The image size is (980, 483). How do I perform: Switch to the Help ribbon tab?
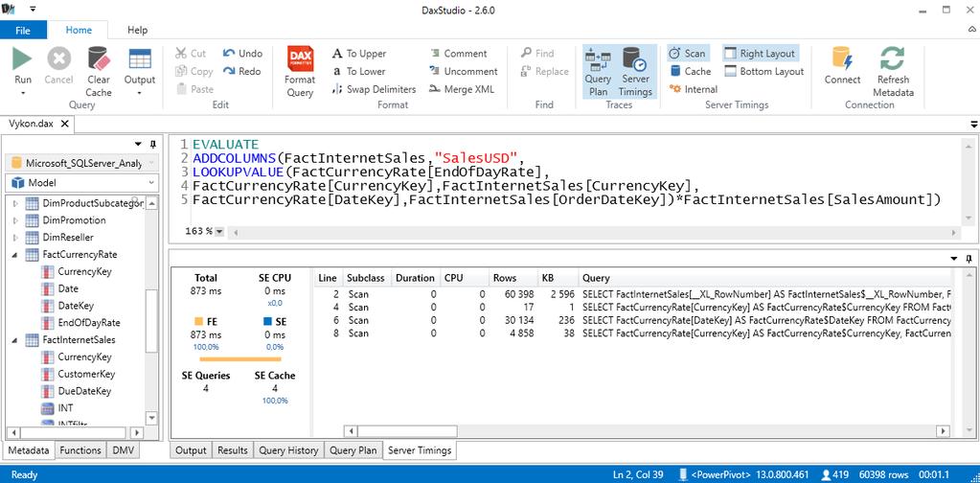(x=137, y=30)
